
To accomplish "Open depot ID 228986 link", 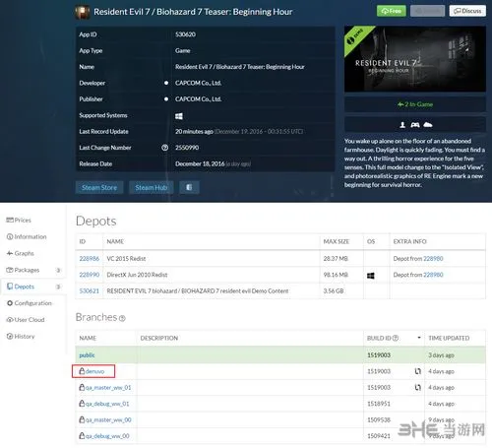I will 90,259.
